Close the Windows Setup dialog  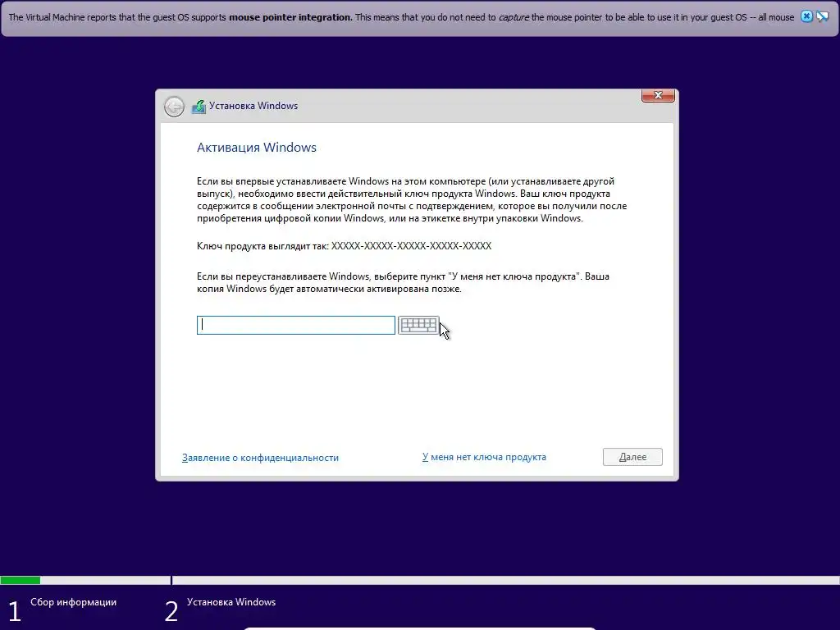click(x=658, y=95)
